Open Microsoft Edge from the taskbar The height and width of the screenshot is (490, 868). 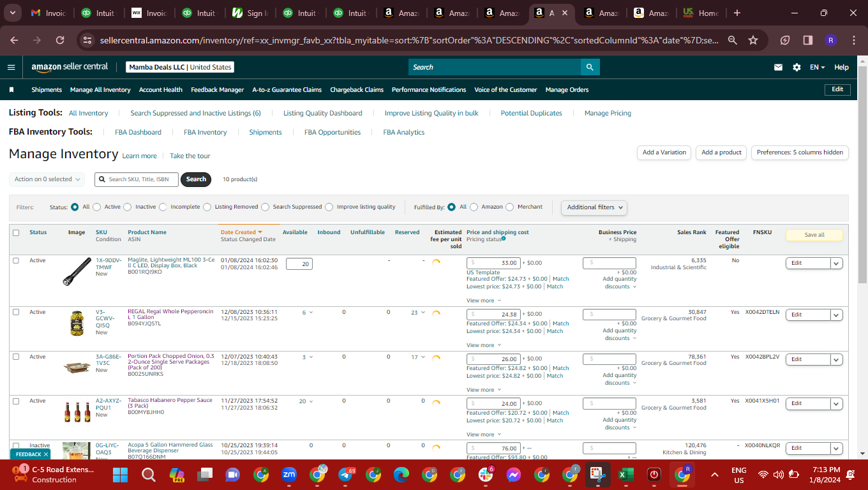click(401, 475)
